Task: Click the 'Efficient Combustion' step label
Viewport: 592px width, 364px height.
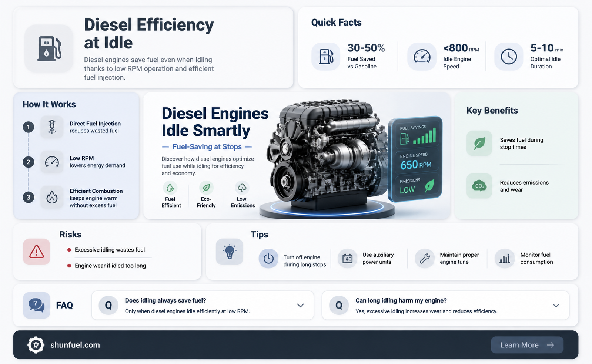Action: point(96,191)
